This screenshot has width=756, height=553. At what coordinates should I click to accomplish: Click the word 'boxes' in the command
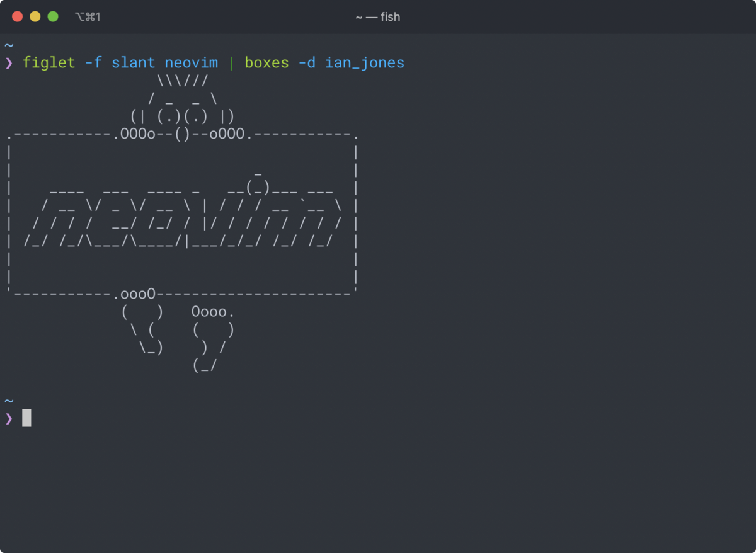(x=266, y=63)
